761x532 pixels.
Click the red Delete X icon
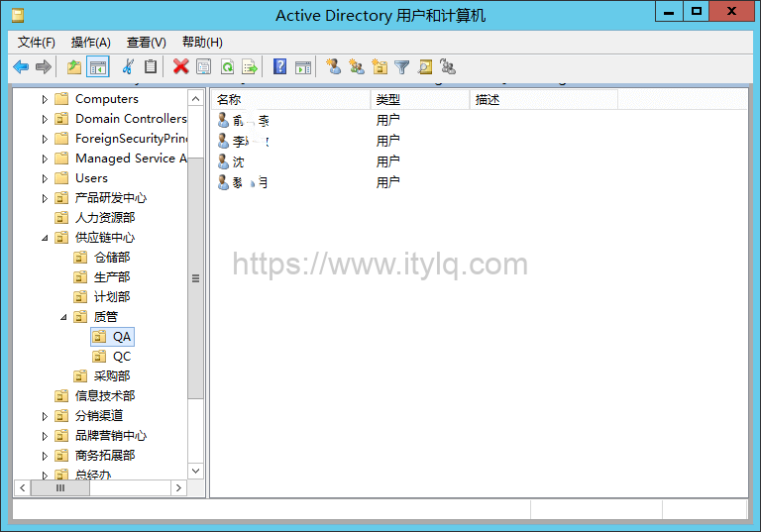click(x=180, y=66)
